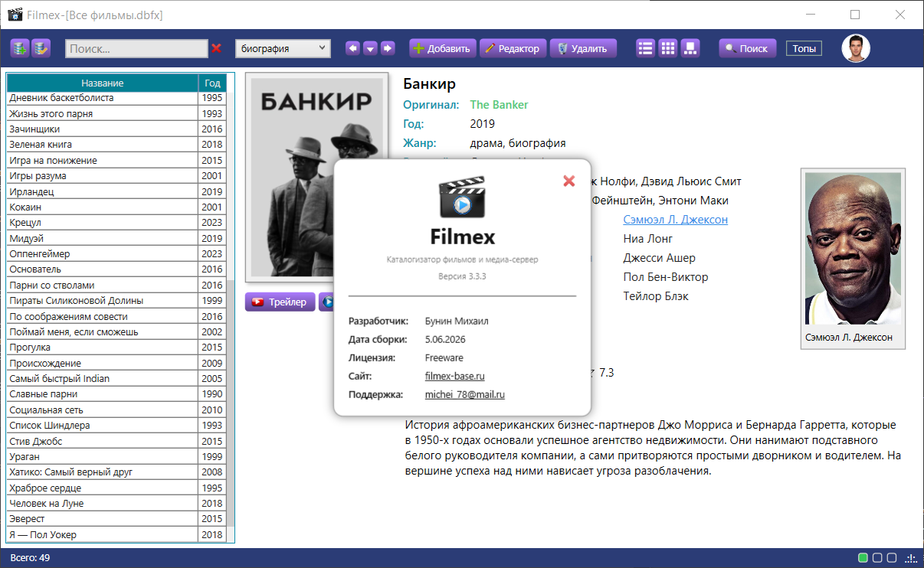Open the genre dropdown showing биография

(283, 48)
